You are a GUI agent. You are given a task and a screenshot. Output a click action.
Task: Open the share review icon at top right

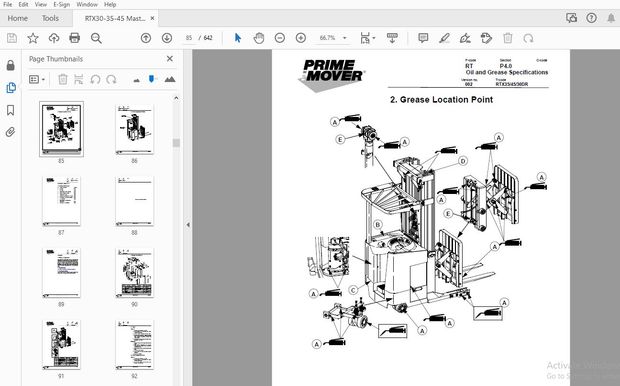point(571,18)
